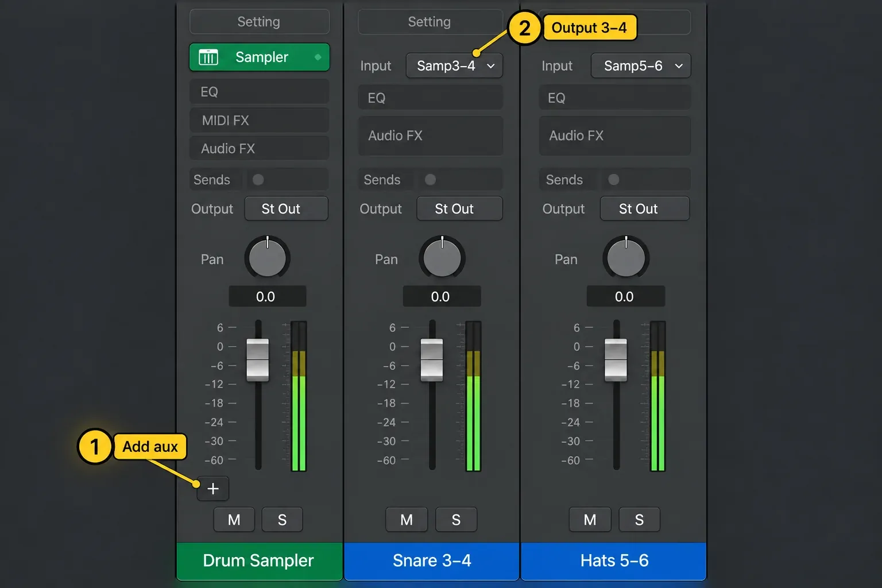The height and width of the screenshot is (588, 882).
Task: Toggle the Drum Sampler send dot
Action: [x=258, y=180]
